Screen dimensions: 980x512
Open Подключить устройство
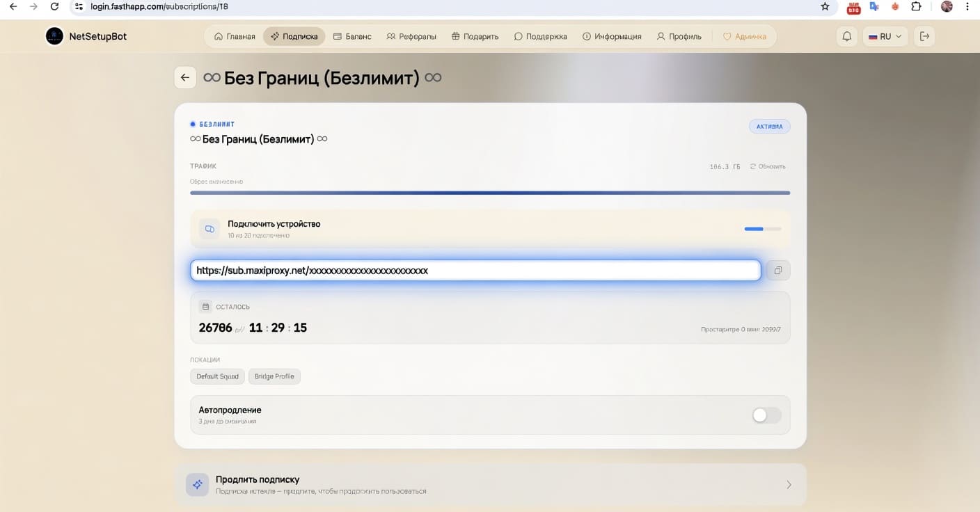490,229
